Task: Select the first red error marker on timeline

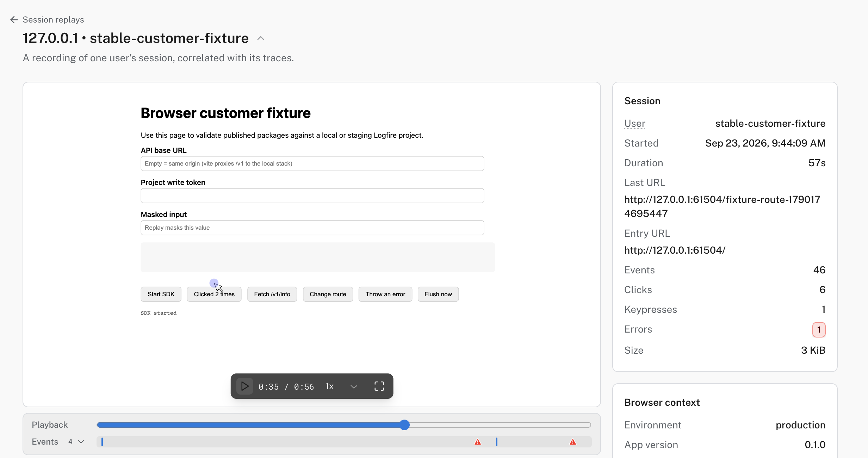Action: (x=478, y=442)
